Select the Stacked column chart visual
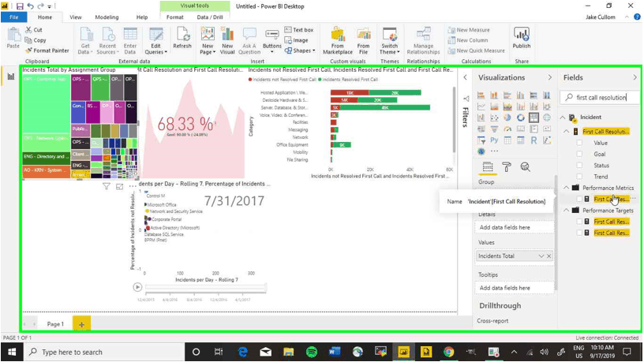 coord(494,95)
